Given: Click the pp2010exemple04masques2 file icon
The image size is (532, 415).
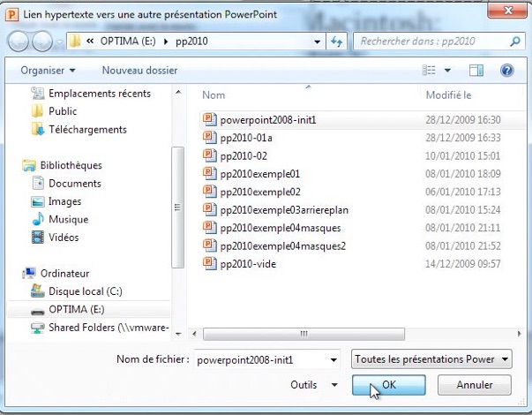Looking at the screenshot, I should 210,245.
